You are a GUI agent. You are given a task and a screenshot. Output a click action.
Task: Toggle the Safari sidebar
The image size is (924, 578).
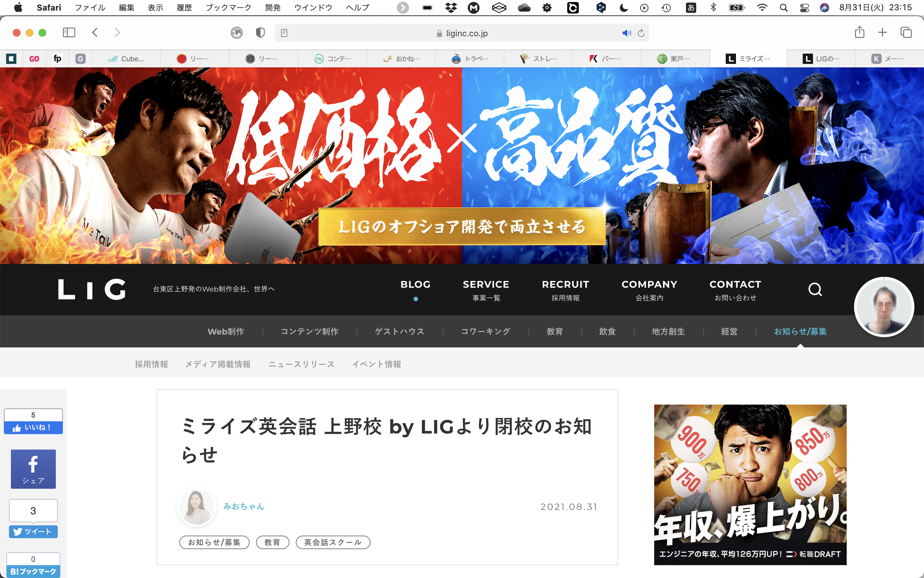[x=69, y=32]
